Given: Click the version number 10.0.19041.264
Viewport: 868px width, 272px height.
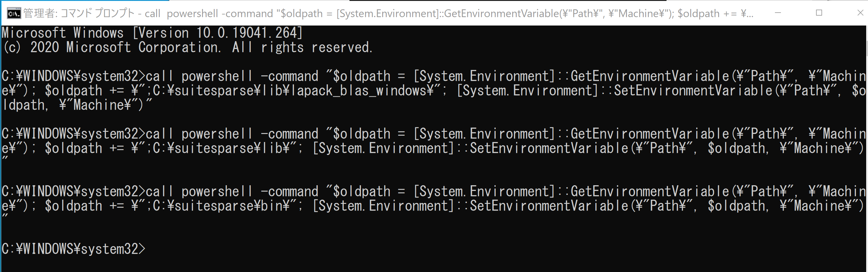Looking at the screenshot, I should 246,33.
